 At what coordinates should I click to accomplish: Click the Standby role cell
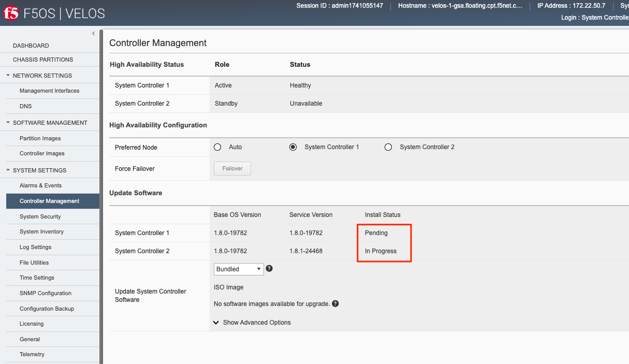click(x=226, y=104)
